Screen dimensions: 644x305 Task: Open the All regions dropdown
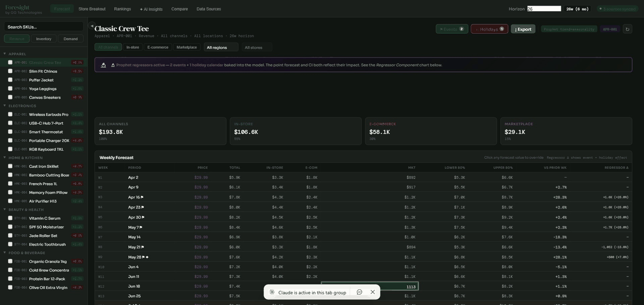pyautogui.click(x=221, y=47)
